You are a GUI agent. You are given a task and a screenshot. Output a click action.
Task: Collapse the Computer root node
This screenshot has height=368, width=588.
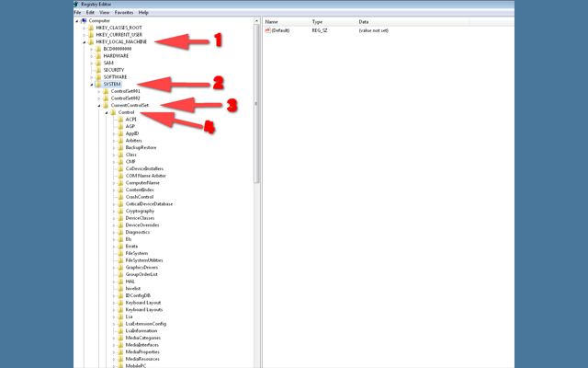(77, 21)
